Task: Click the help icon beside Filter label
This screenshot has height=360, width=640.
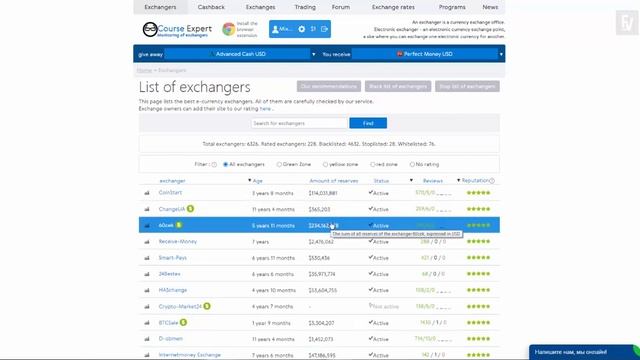Action: click(x=214, y=164)
